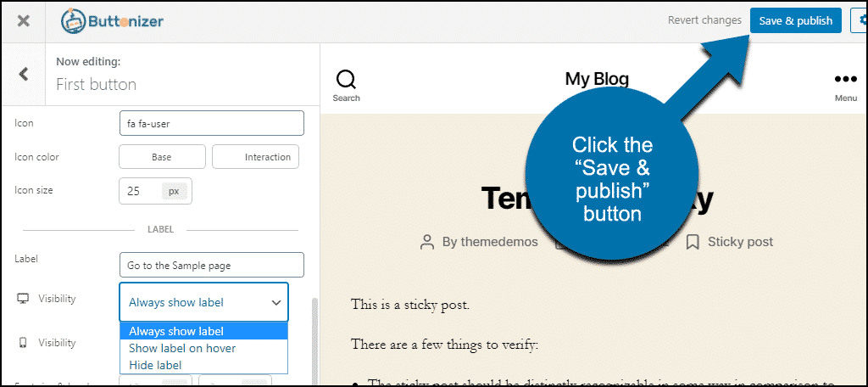Screen dimensions: 868x387
Task: Expand the Always show label dropdown
Action: [x=203, y=302]
